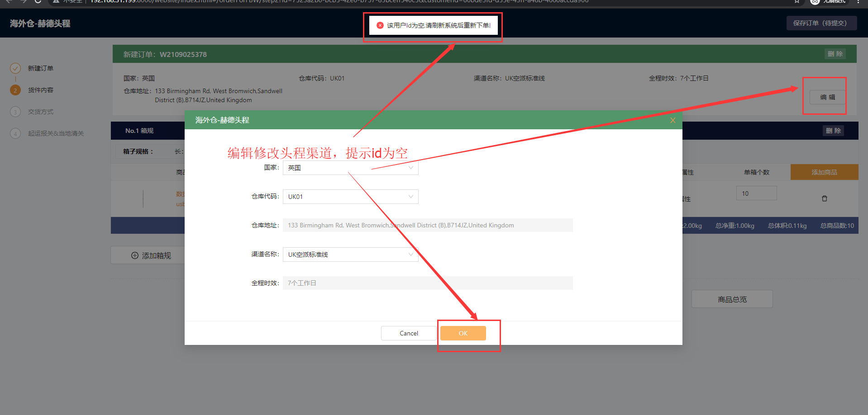
Task: Open 商品总览 product overview
Action: tap(732, 299)
